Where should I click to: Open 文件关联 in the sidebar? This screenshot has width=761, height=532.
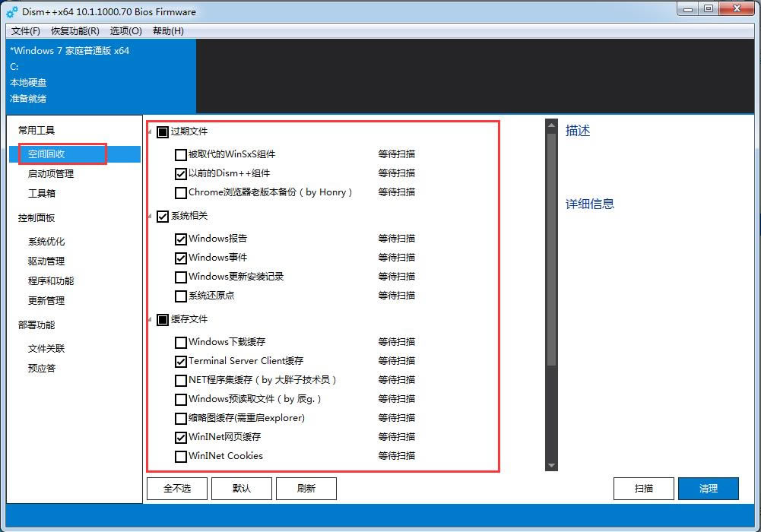(x=46, y=349)
